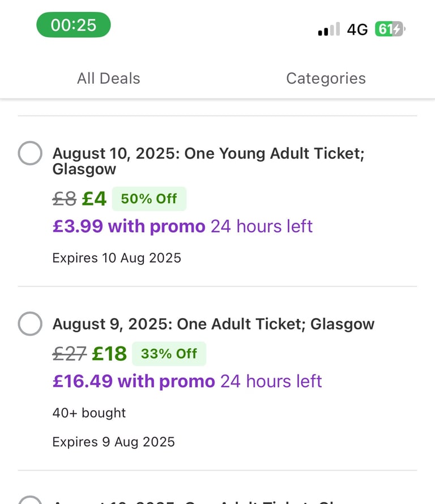The image size is (435, 504).
Task: Tap £16.49 with promo offer text
Action: pyautogui.click(x=134, y=381)
